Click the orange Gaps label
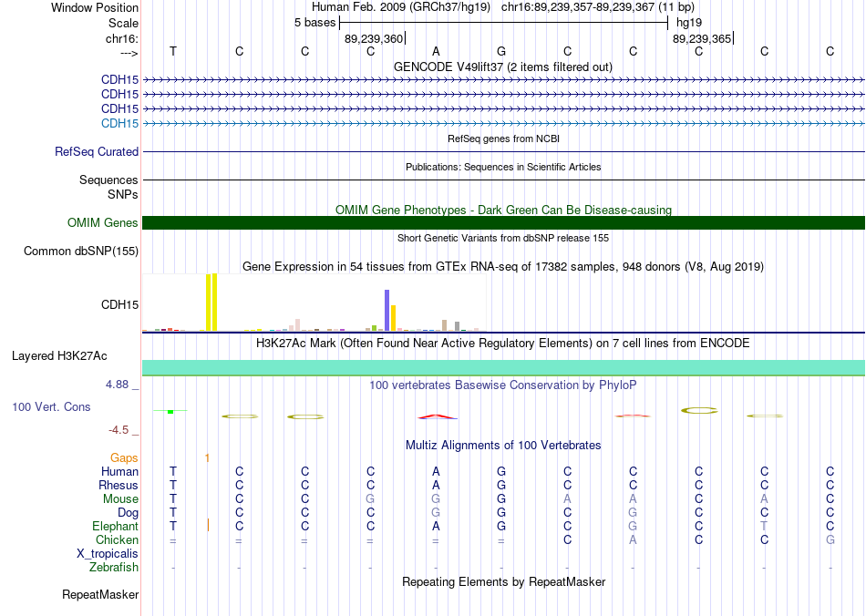Screen dimensions: 866x616 click(x=124, y=457)
